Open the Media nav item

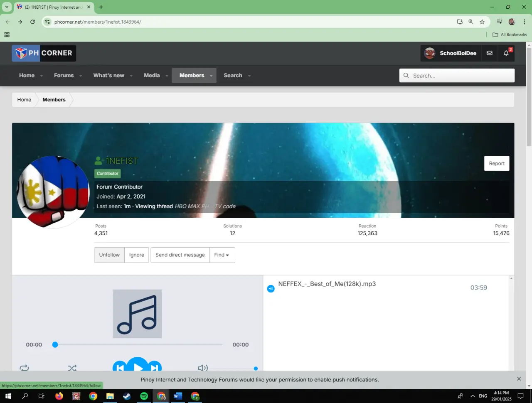[x=152, y=76]
